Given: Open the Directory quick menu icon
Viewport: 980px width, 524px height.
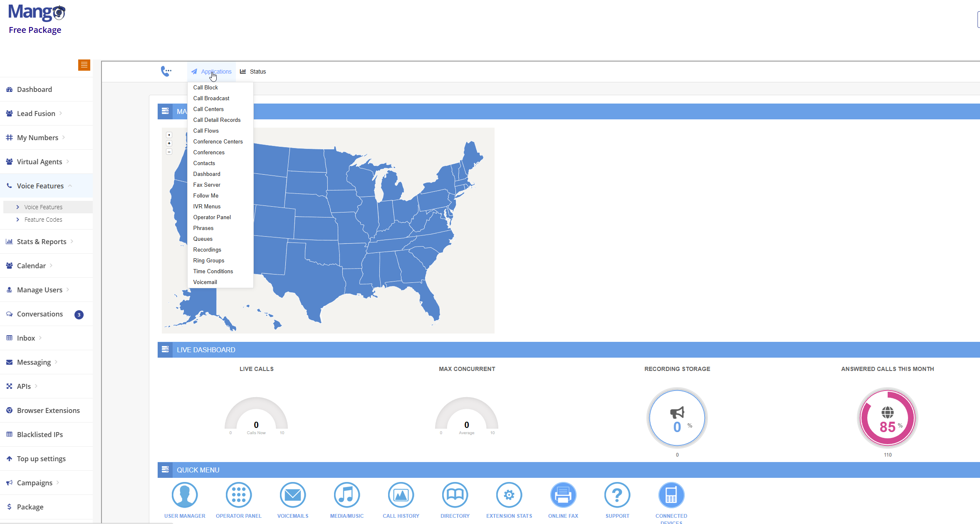Looking at the screenshot, I should (455, 495).
